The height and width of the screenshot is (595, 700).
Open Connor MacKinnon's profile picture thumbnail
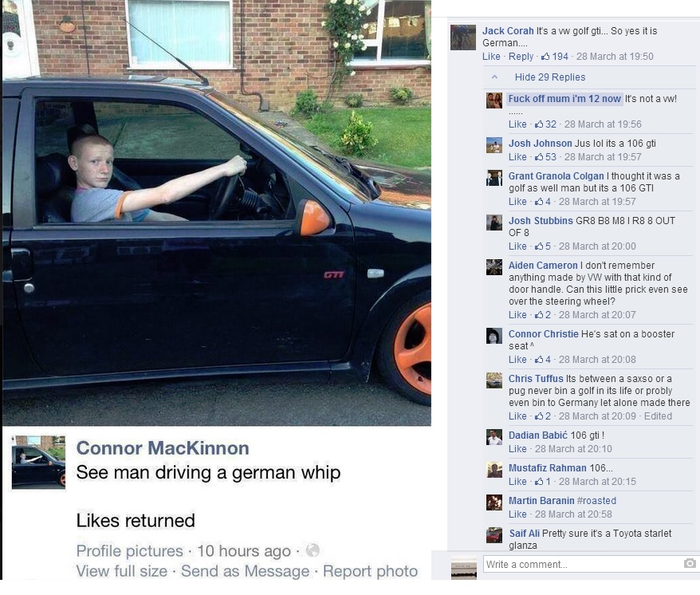(x=38, y=463)
